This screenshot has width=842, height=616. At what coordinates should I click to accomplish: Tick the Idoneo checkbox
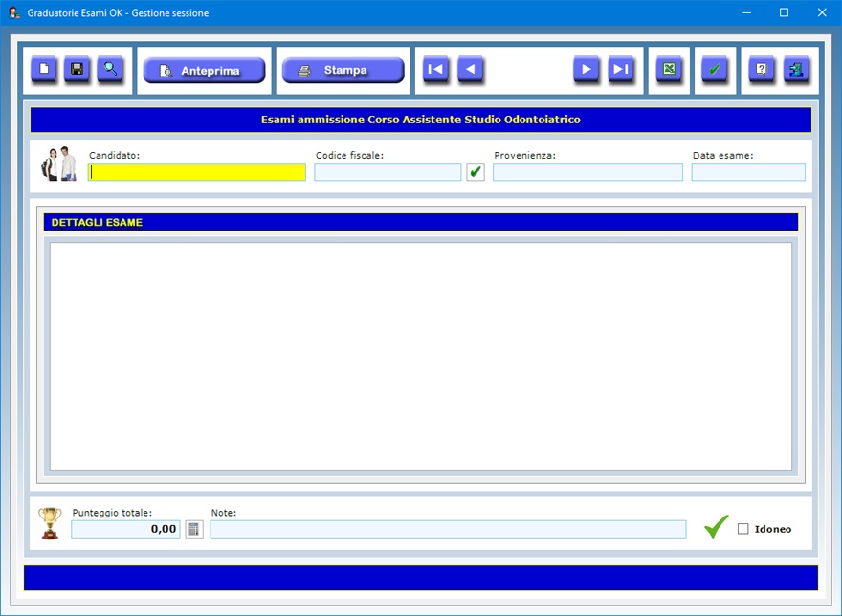[x=743, y=529]
